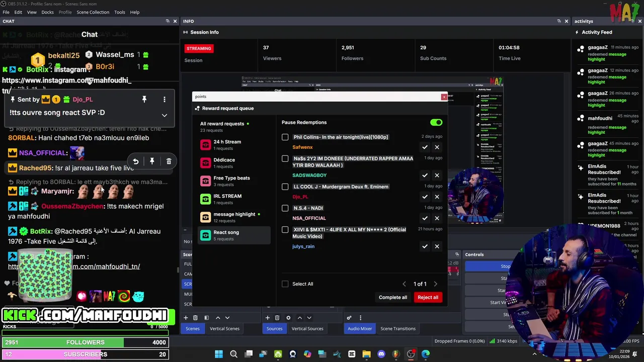Pin Rached95's chat message
Screen dimensions: 644x362
coord(152,161)
